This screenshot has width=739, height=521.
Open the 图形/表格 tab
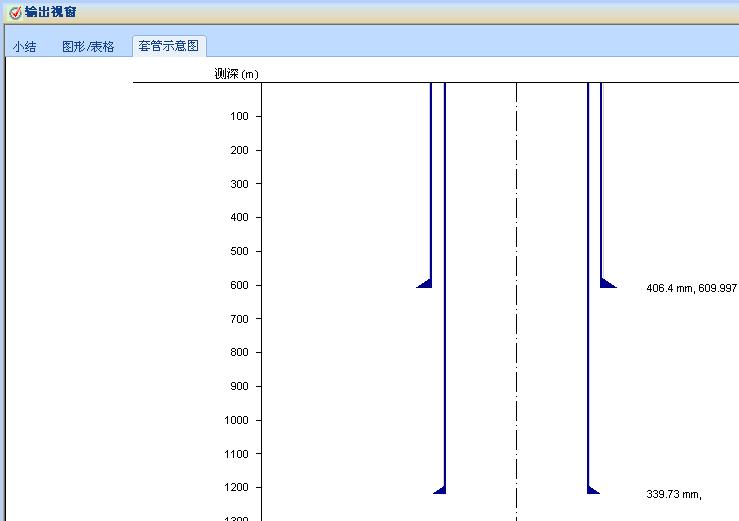88,47
